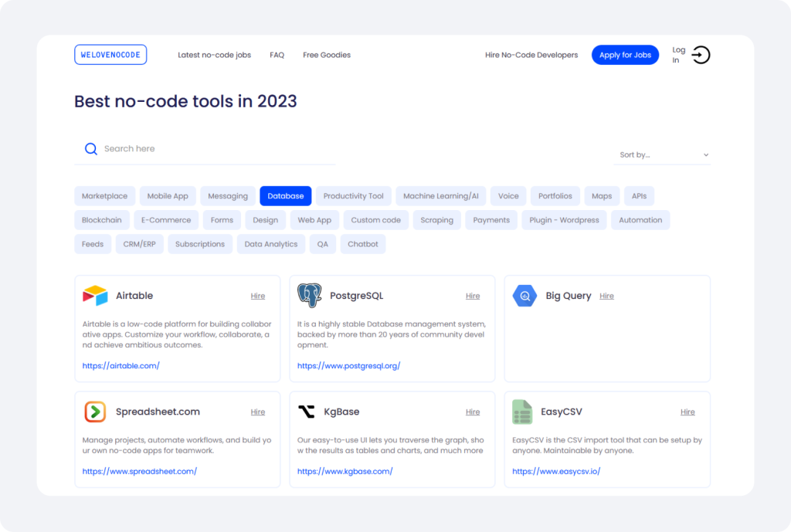Enable the Portfolios category filter
The image size is (791, 532).
point(555,196)
